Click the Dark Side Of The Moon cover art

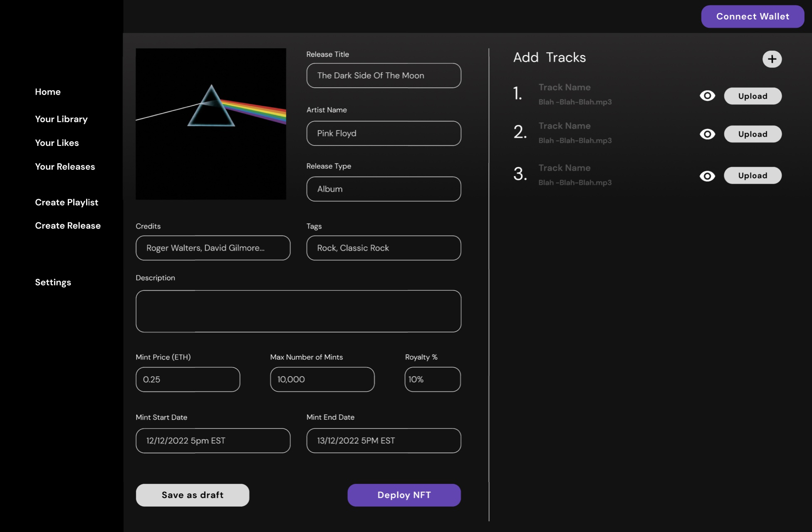coord(211,123)
